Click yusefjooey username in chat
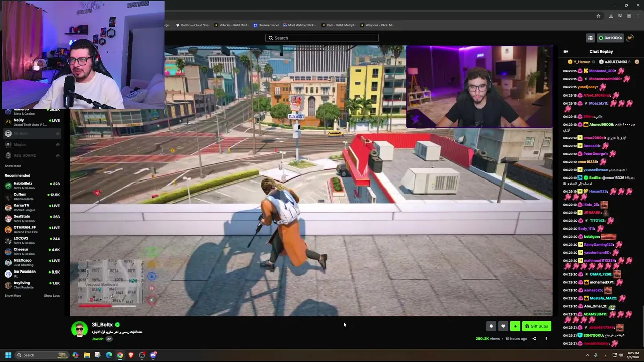This screenshot has width=644, height=362. 587,87
